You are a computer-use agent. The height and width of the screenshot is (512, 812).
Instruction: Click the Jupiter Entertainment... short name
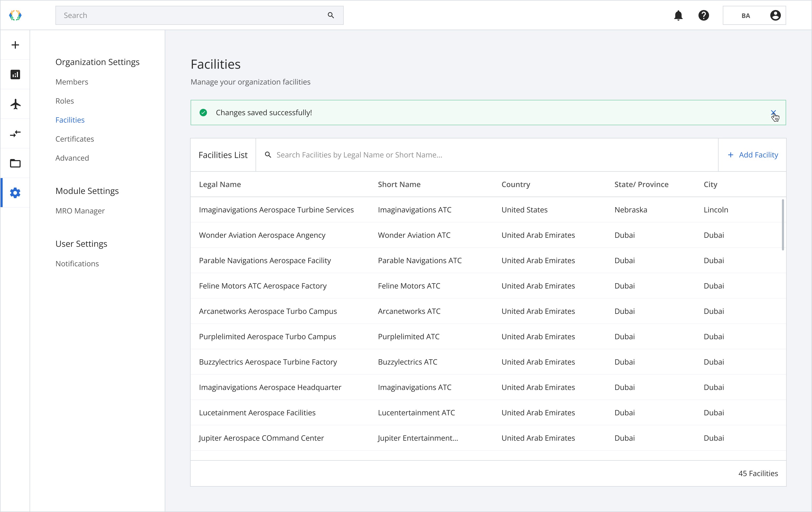[x=418, y=438]
